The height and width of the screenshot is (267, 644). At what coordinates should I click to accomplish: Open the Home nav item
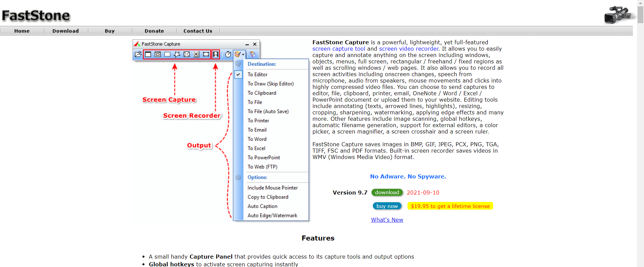point(22,31)
